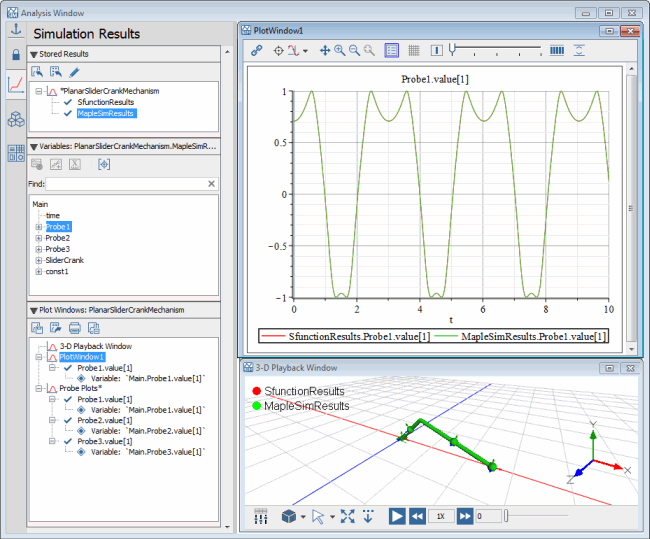The height and width of the screenshot is (539, 650).
Task: Click the zoom in magnifier in the PlotWindow1 toolbar
Action: tap(340, 50)
